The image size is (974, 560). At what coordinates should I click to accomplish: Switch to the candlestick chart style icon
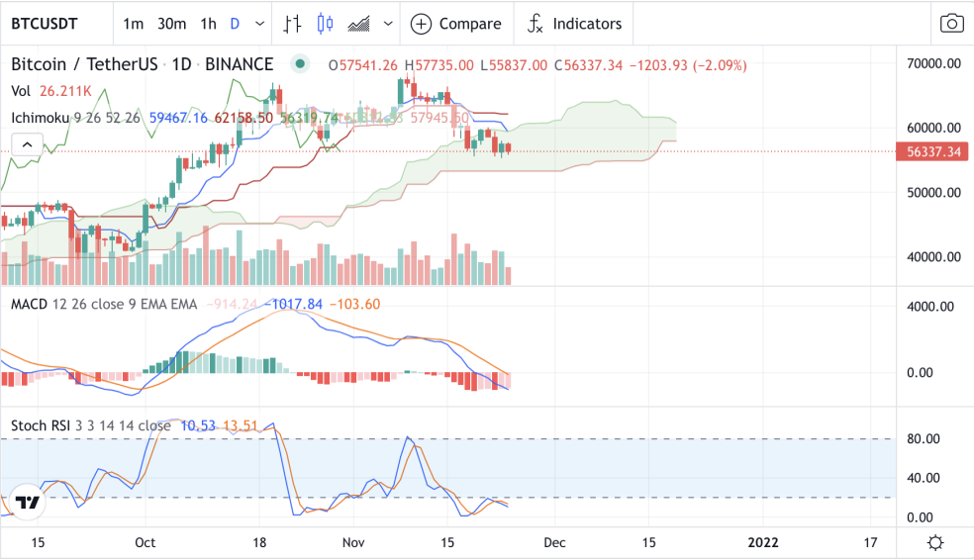click(x=325, y=24)
